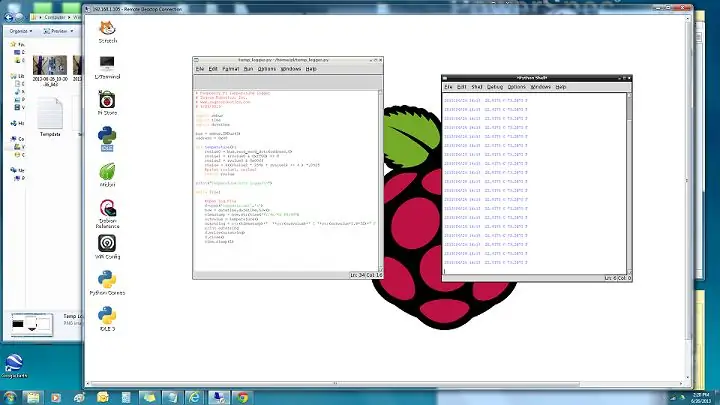Open Debug menu in Python Shell
The image size is (720, 405).
point(495,87)
